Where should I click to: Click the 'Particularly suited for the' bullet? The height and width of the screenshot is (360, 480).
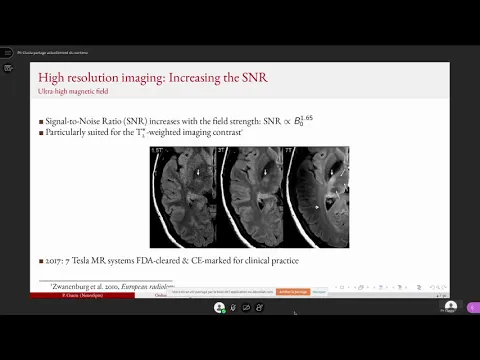coord(141,132)
